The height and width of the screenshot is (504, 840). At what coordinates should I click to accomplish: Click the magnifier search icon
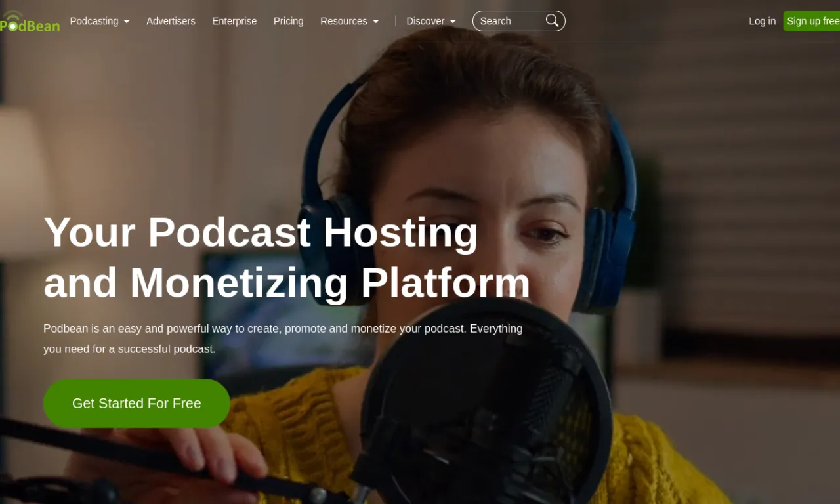tap(552, 20)
